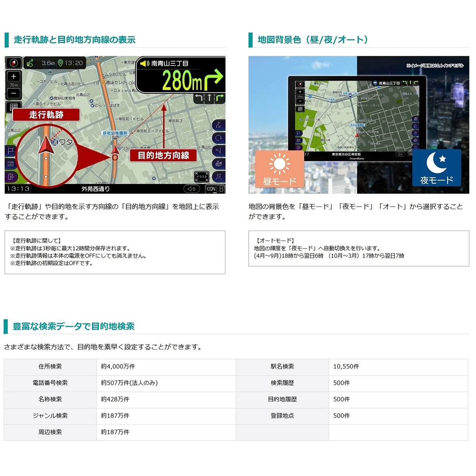Switch to 夜モード (night mode)

437,168
